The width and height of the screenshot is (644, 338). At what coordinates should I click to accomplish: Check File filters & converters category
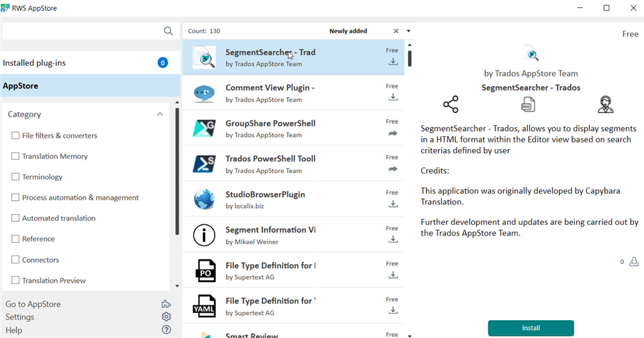(x=15, y=135)
